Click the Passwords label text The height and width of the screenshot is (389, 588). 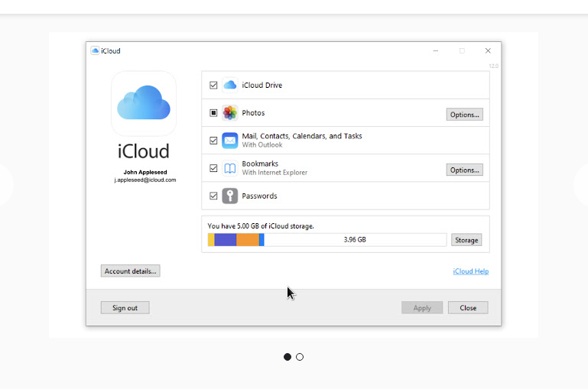pyautogui.click(x=259, y=196)
